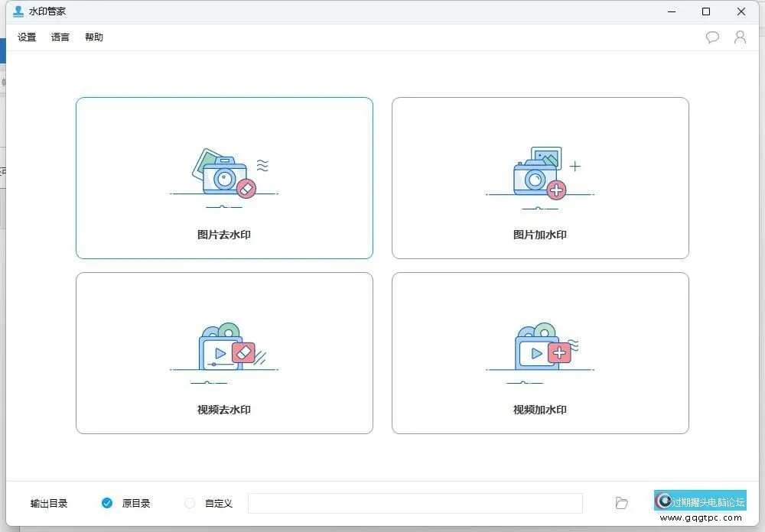Image resolution: width=765 pixels, height=532 pixels.
Task: Open the feedback chat bubble icon
Action: click(712, 37)
